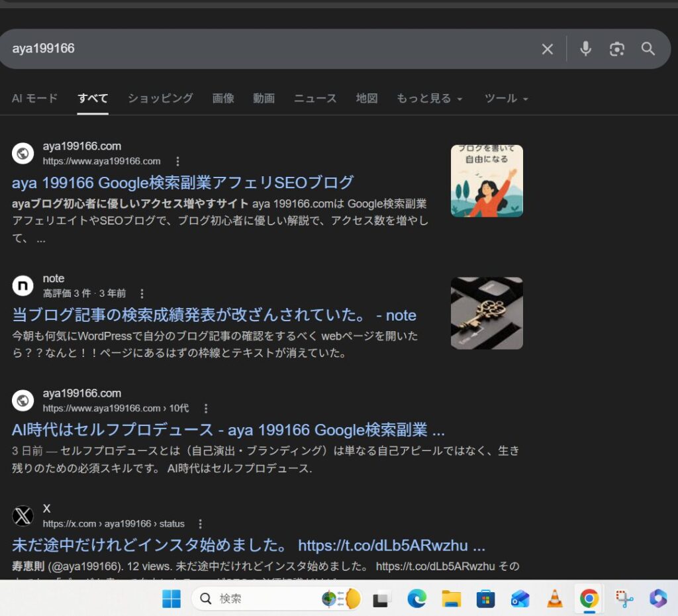678x616 pixels.
Task: Start voice search with the microphone icon
Action: point(585,49)
